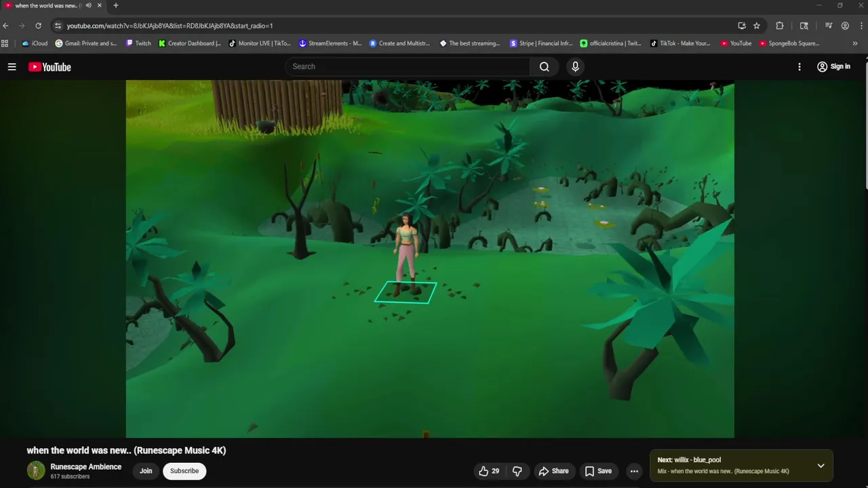Click the browser address bar URL

tap(170, 26)
